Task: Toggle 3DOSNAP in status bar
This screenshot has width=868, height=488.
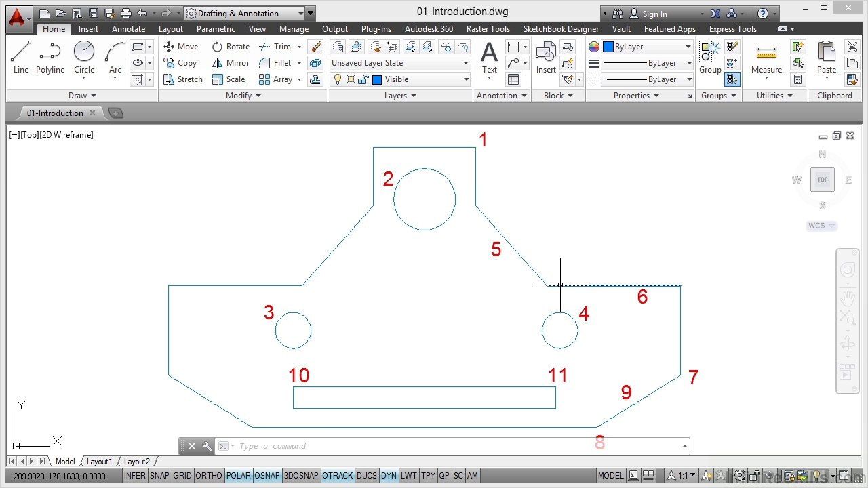Action: pyautogui.click(x=301, y=476)
